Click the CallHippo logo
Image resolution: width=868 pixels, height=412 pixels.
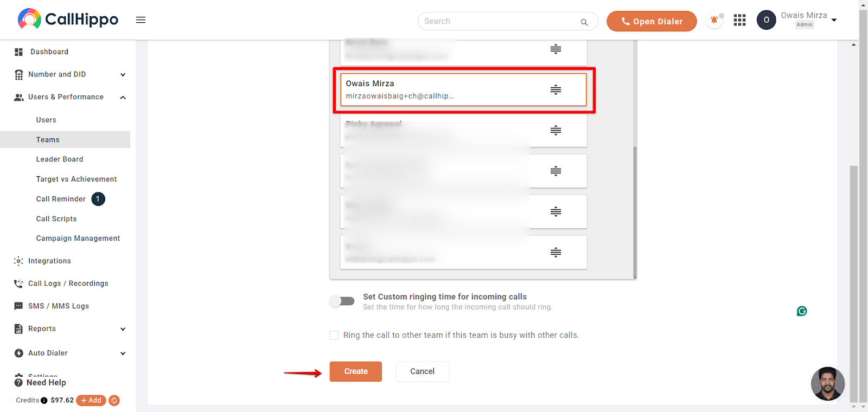click(68, 20)
